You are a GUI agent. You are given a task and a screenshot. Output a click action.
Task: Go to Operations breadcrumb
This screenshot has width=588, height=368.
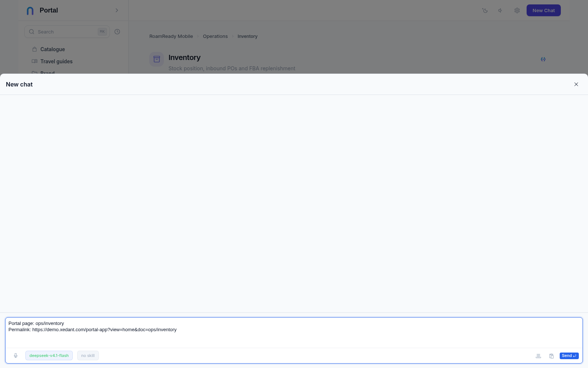[215, 36]
